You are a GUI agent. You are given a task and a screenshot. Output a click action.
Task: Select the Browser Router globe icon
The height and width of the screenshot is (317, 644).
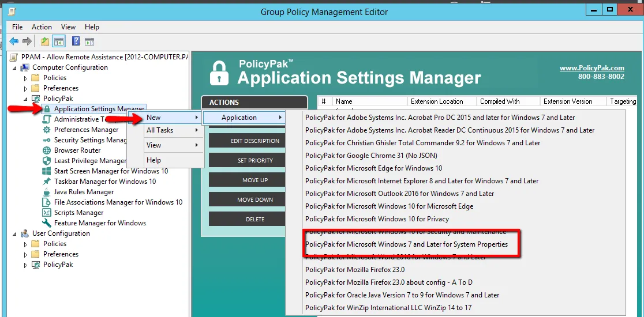(x=47, y=150)
